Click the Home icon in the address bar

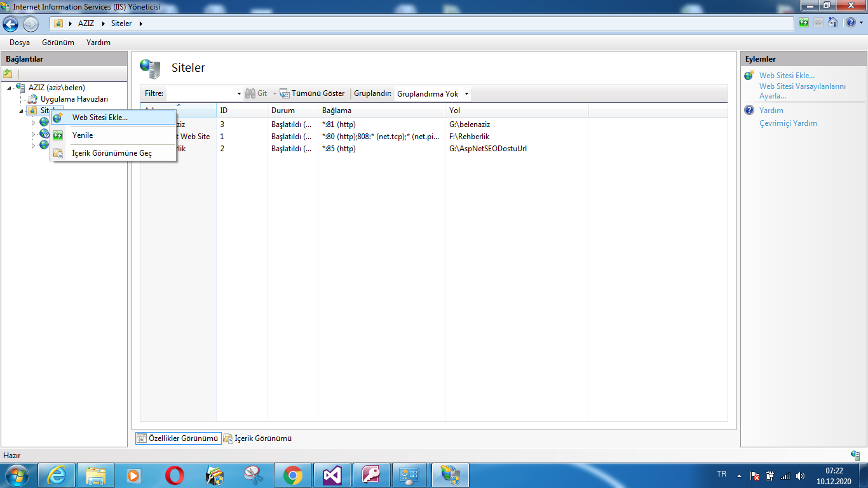pyautogui.click(x=832, y=23)
